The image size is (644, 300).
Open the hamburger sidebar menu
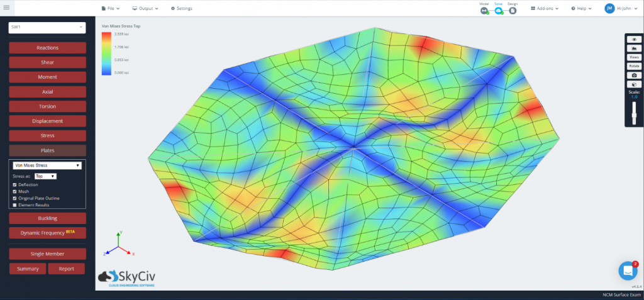6,8
